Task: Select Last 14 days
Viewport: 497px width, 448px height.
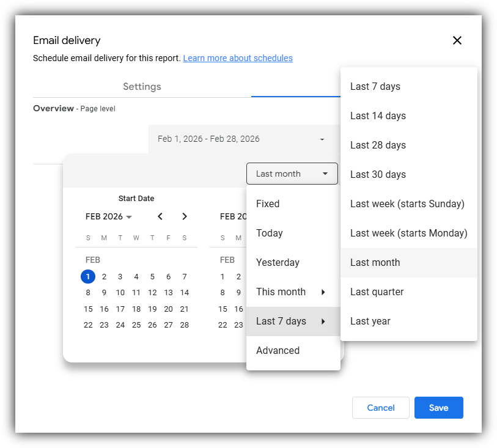Action: pos(378,116)
